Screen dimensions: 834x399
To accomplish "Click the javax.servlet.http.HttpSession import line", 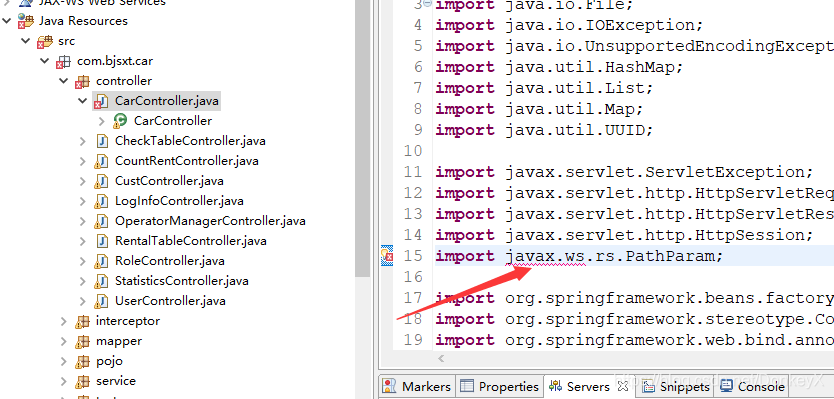I will point(624,235).
